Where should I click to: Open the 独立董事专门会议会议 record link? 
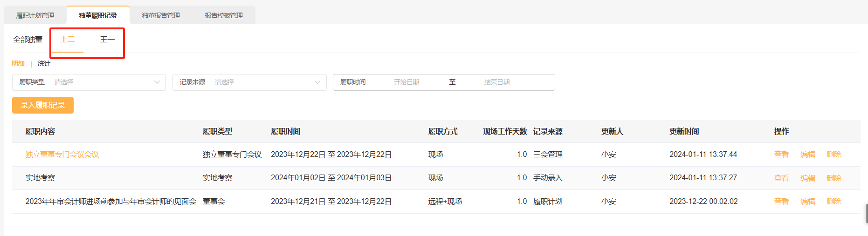62,155
